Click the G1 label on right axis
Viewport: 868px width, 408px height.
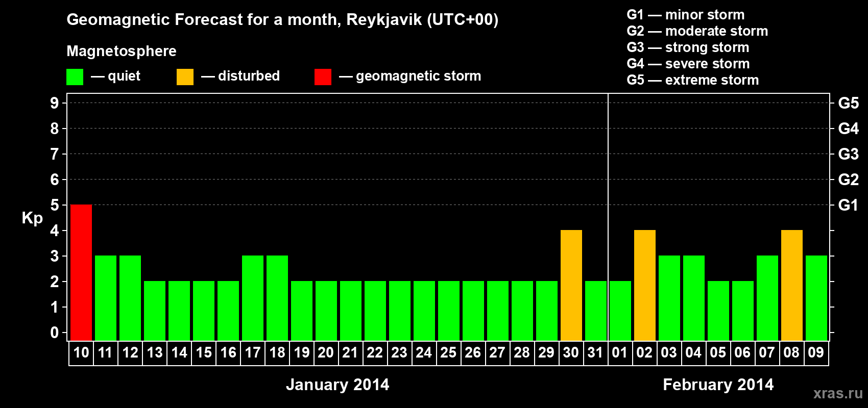(x=849, y=205)
